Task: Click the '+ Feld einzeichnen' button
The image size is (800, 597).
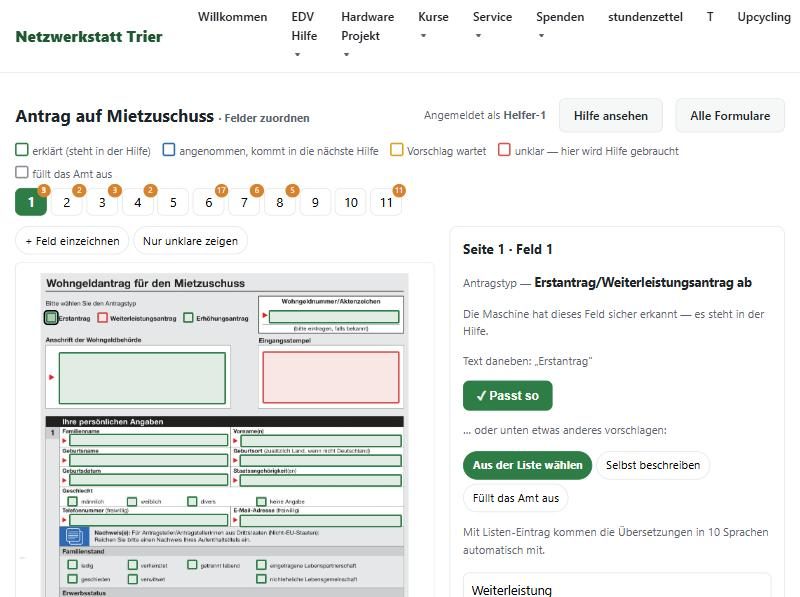Action: click(72, 241)
